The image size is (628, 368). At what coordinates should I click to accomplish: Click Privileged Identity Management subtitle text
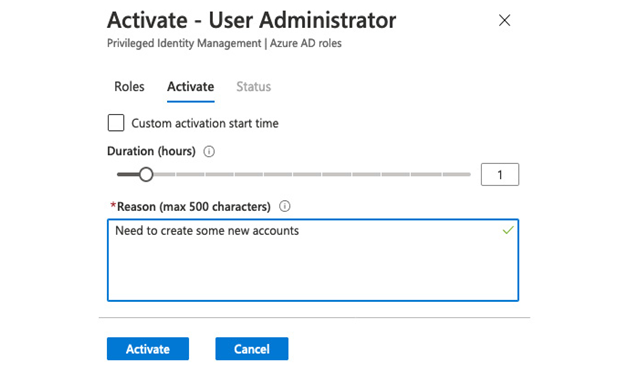click(184, 43)
